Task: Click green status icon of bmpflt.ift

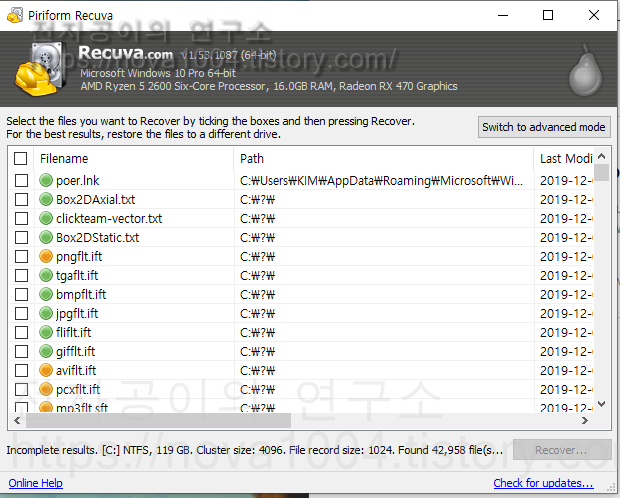Action: pos(46,294)
